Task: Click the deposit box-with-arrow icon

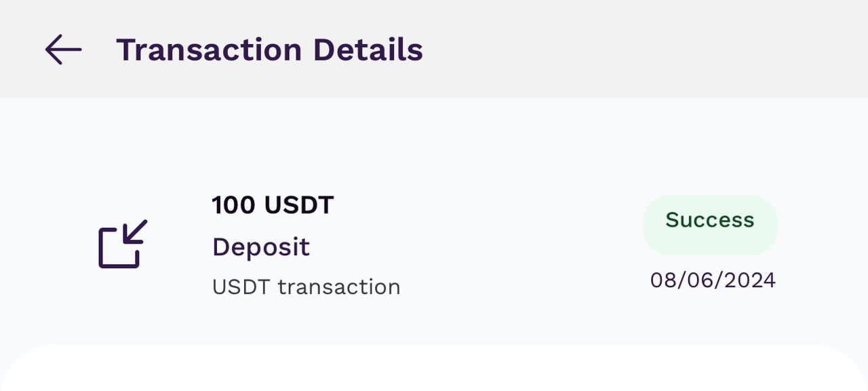Action: pos(123,244)
